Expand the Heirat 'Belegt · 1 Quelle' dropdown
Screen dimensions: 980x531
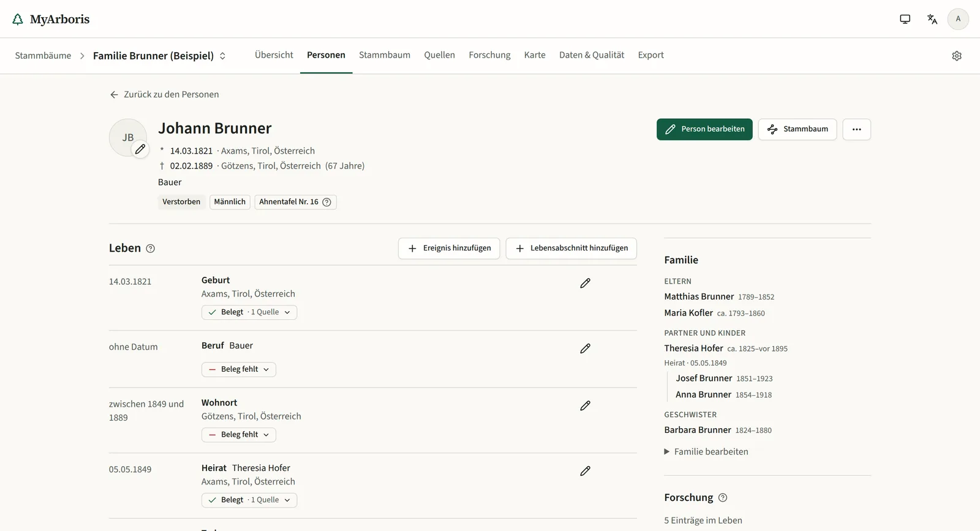pos(249,500)
